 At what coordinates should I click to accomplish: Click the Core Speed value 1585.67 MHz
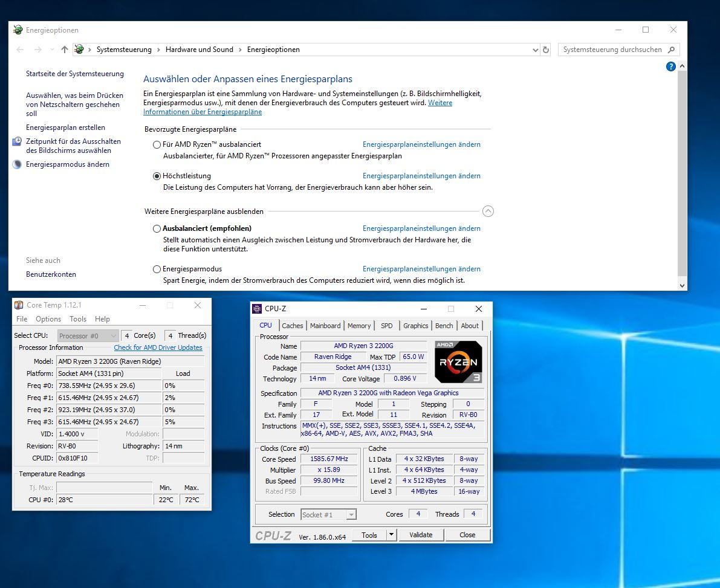click(x=329, y=459)
